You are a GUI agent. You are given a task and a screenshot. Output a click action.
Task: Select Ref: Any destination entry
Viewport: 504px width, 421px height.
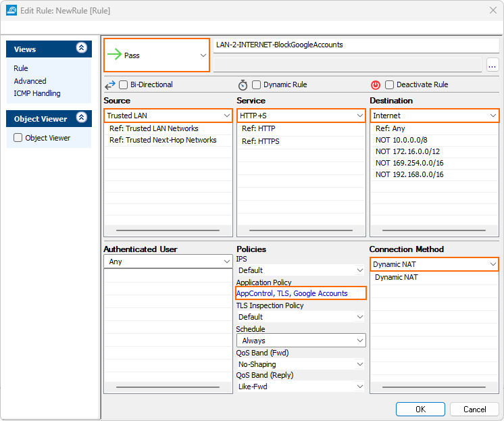coord(434,128)
